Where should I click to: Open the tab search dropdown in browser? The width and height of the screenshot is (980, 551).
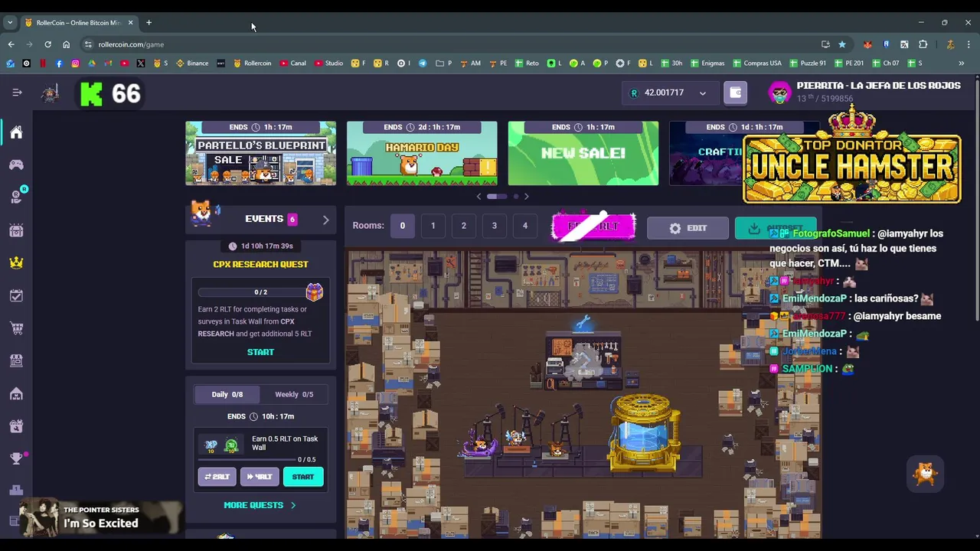(10, 23)
